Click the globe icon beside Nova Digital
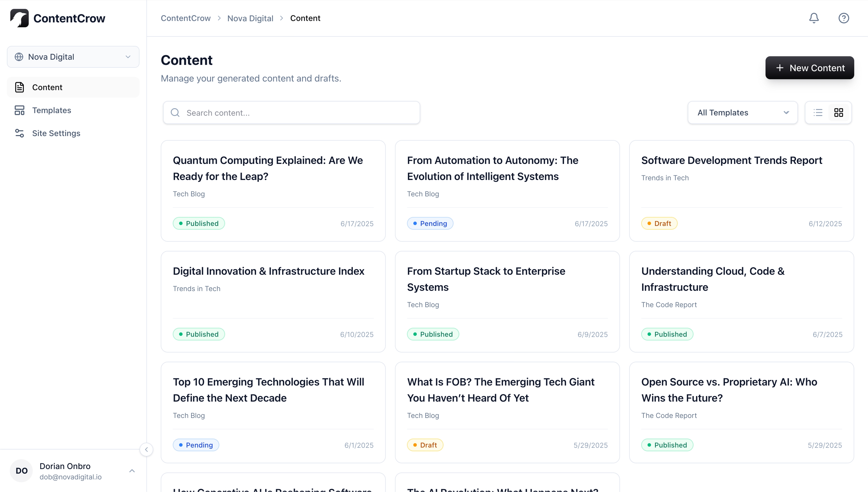The width and height of the screenshot is (868, 492). [x=19, y=57]
